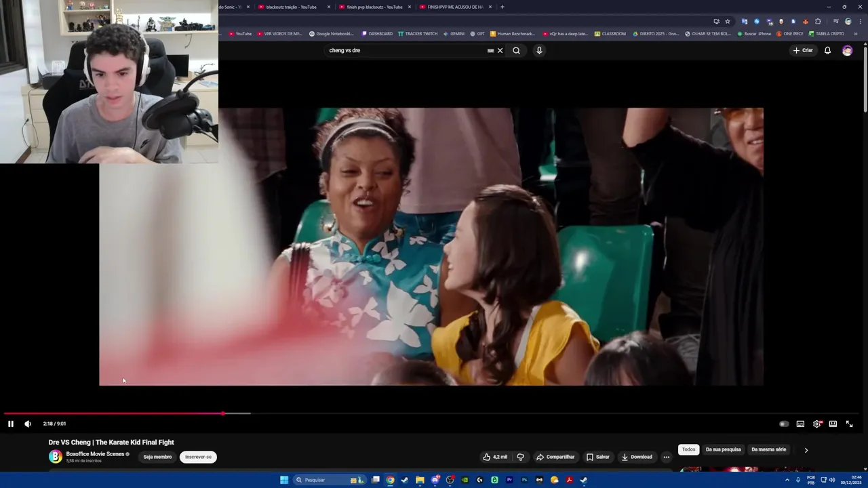Viewport: 868px width, 488px height.
Task: Open Chrome extensions puzzle icon
Action: pyautogui.click(x=818, y=21)
